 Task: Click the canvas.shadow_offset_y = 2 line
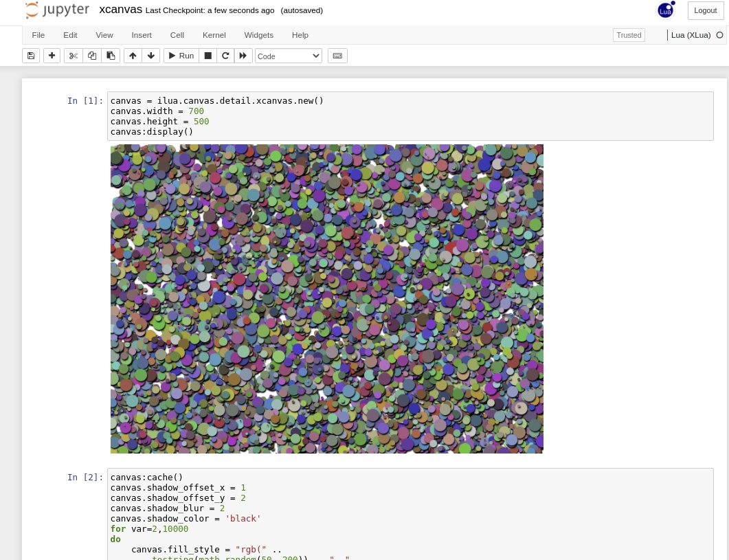[178, 498]
